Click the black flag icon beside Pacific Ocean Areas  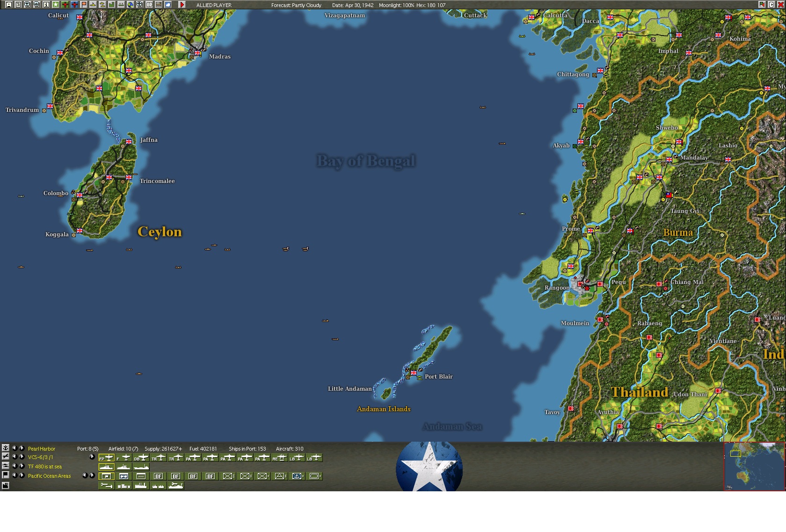coord(6,475)
